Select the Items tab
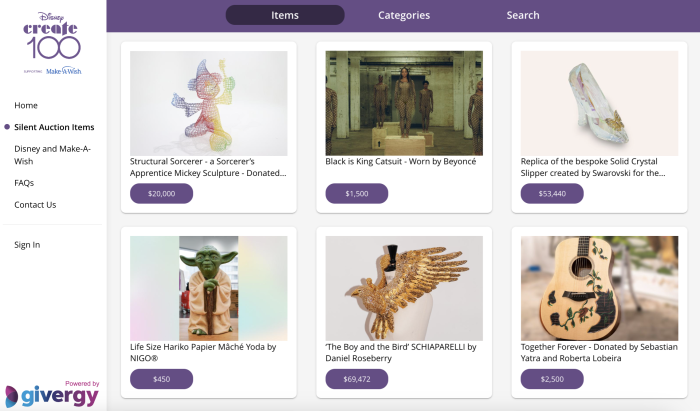The height and width of the screenshot is (411, 700). click(285, 15)
